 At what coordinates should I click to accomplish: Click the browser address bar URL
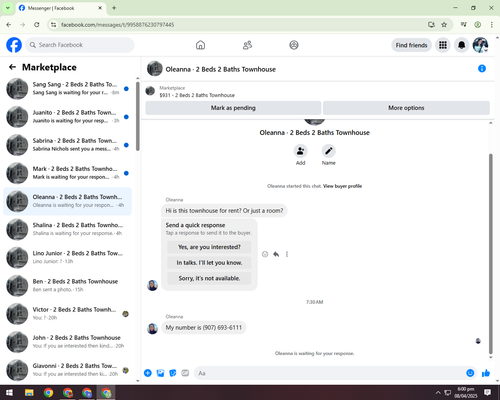(x=118, y=25)
